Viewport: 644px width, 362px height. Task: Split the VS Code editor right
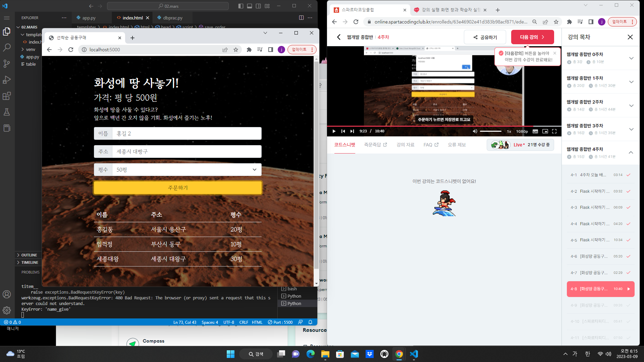[x=301, y=18]
